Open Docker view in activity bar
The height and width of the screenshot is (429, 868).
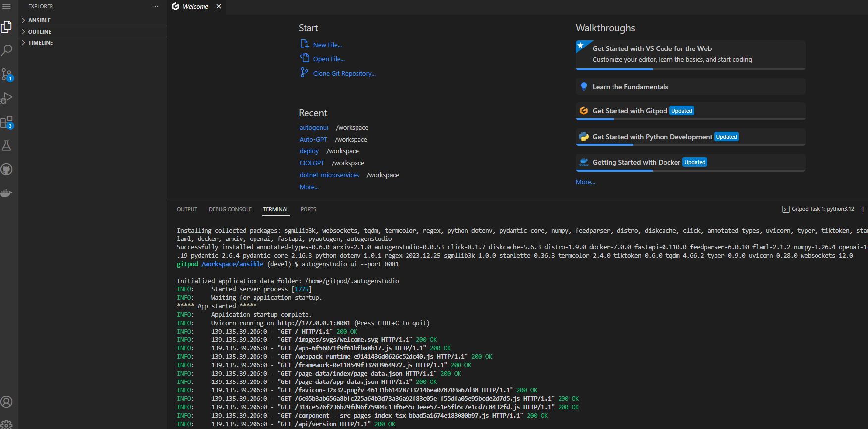pos(6,193)
